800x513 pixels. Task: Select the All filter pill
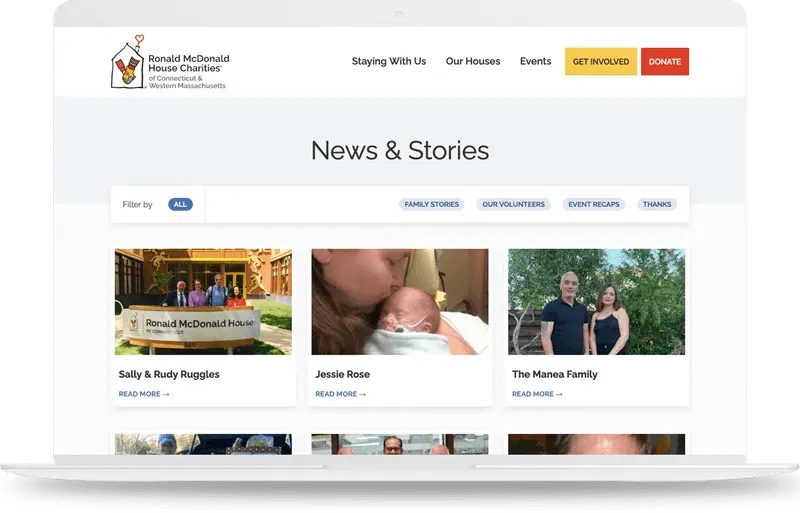180,204
